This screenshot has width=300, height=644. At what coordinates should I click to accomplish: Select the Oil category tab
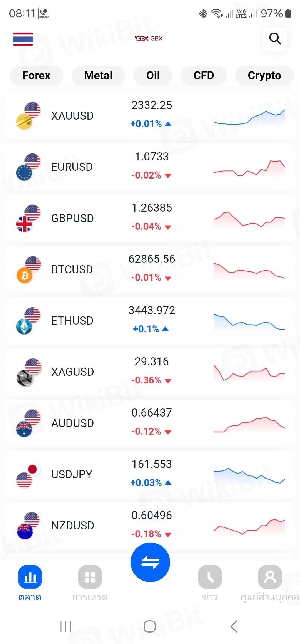(x=153, y=76)
